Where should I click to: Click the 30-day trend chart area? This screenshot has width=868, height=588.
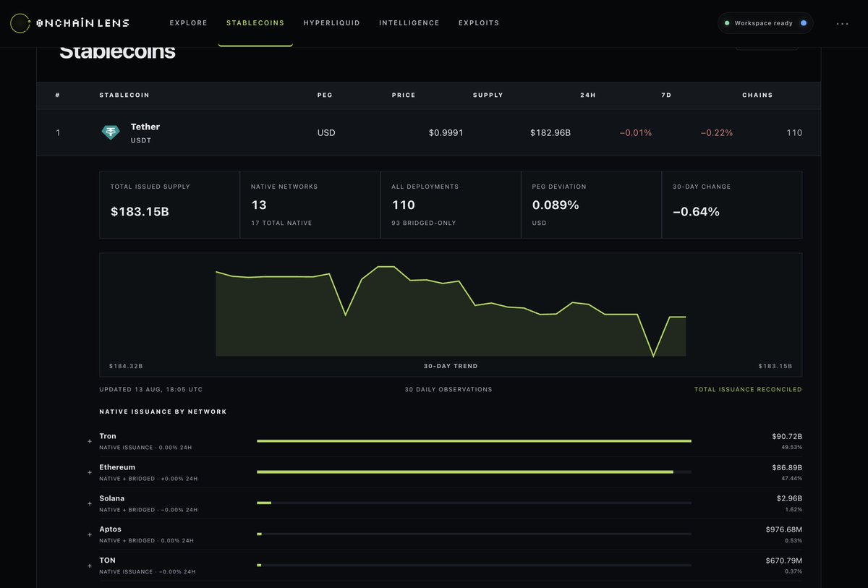(451, 315)
